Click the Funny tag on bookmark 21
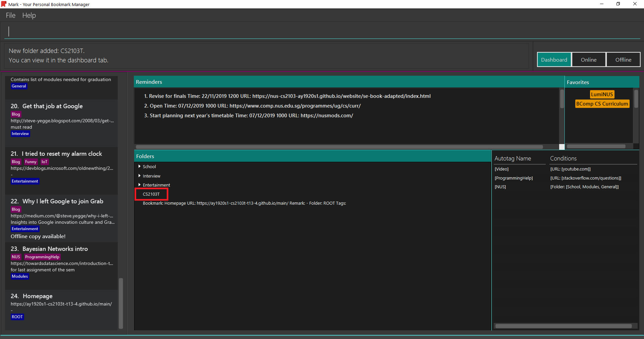 pos(31,162)
